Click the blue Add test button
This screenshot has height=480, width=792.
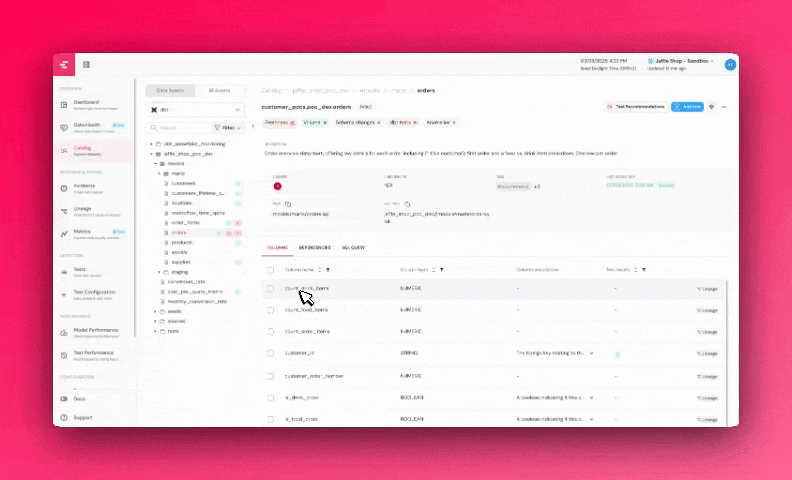(687, 107)
